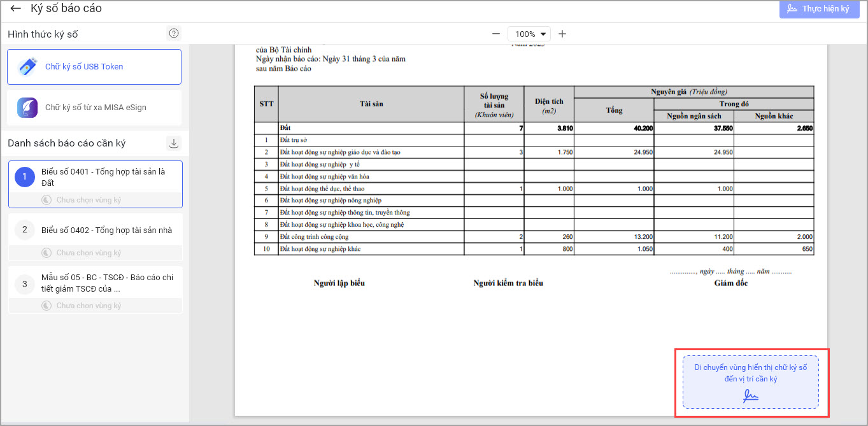Click the Diện tích column header
868x426 pixels.
click(x=549, y=104)
